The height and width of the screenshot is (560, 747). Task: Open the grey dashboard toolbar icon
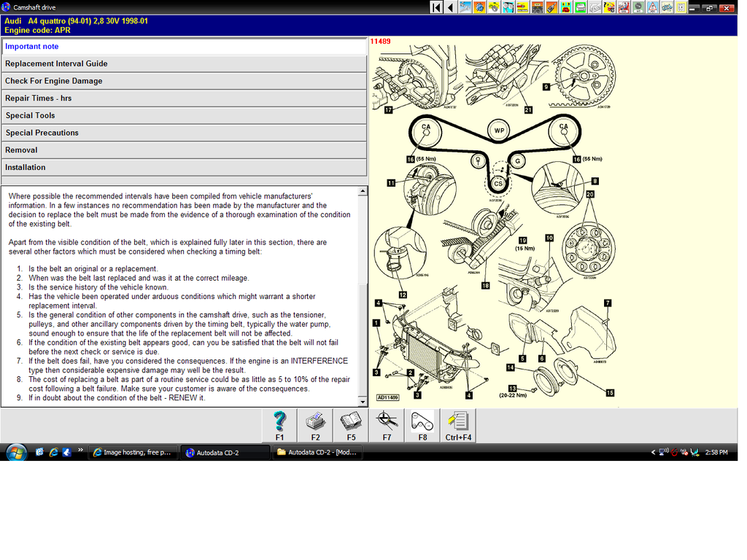pyautogui.click(x=537, y=7)
